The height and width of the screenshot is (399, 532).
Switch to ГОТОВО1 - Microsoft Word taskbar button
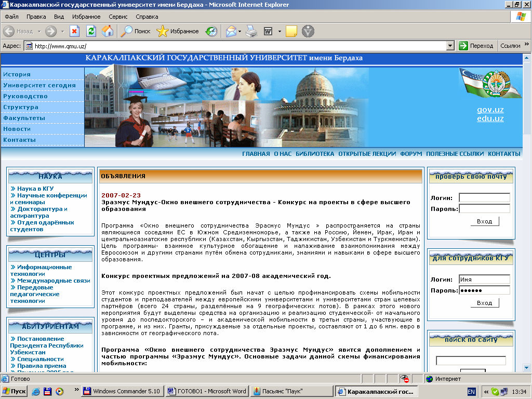pyautogui.click(x=207, y=392)
